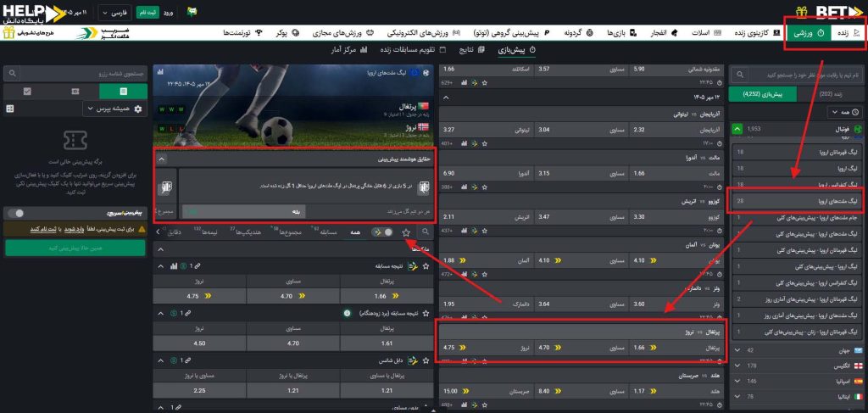868x413 pixels.
Task: Select the زنده (202) tab
Action: 832,94
